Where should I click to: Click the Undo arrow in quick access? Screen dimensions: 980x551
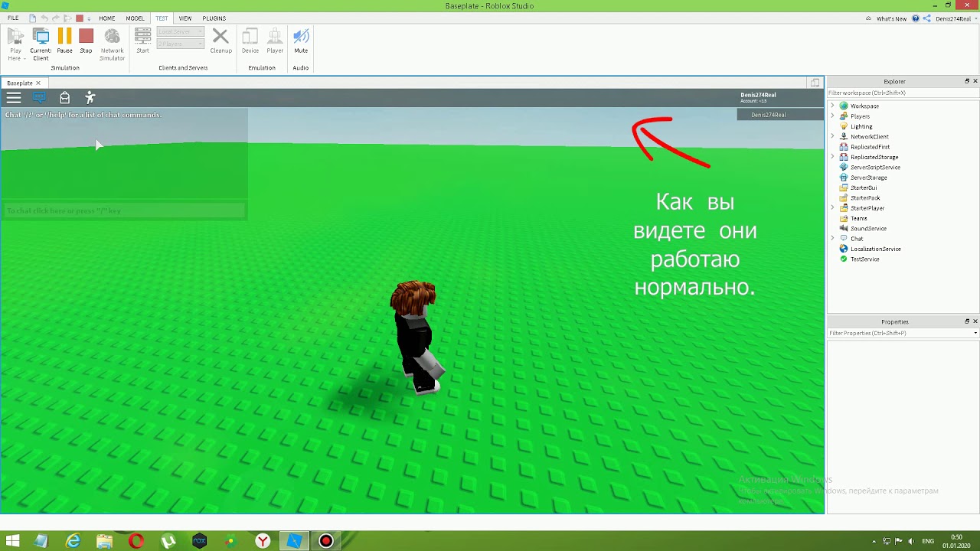(x=44, y=18)
